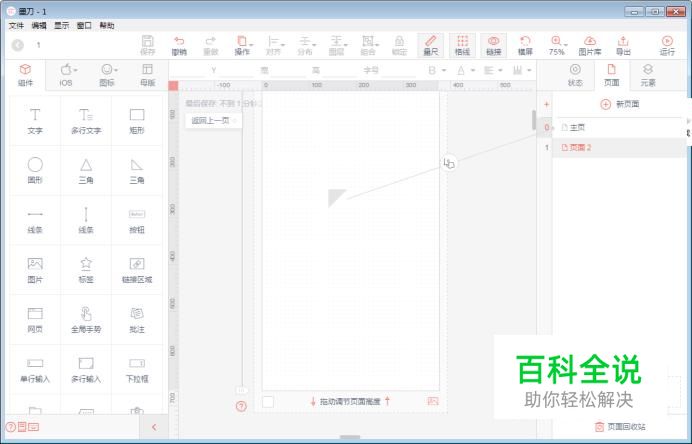Open the 组合 group dropdown

pos(369,45)
